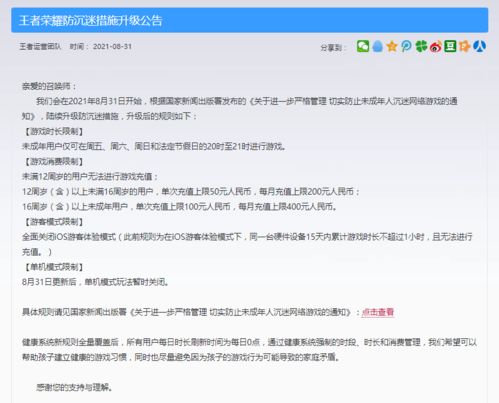Click the 【单机模式限制】 heading

(52, 267)
